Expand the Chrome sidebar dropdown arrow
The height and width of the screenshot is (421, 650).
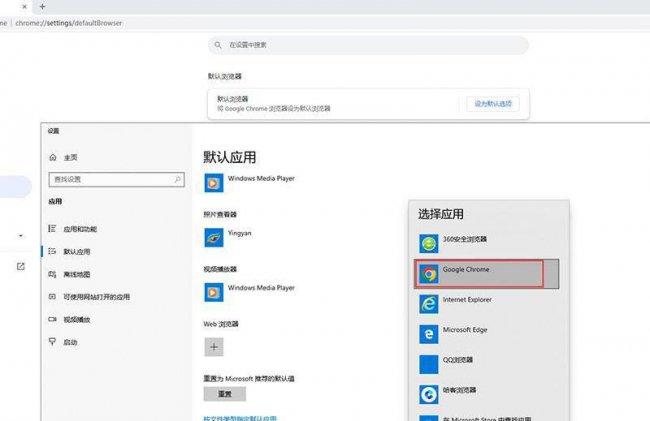point(21,236)
